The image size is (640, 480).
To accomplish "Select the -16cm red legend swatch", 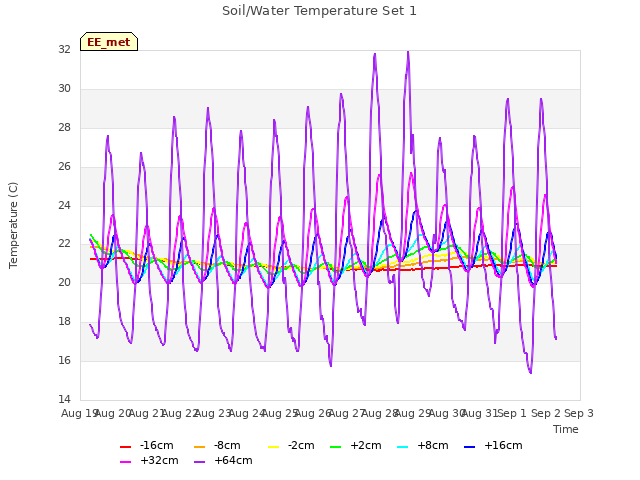I will pyautogui.click(x=125, y=447).
